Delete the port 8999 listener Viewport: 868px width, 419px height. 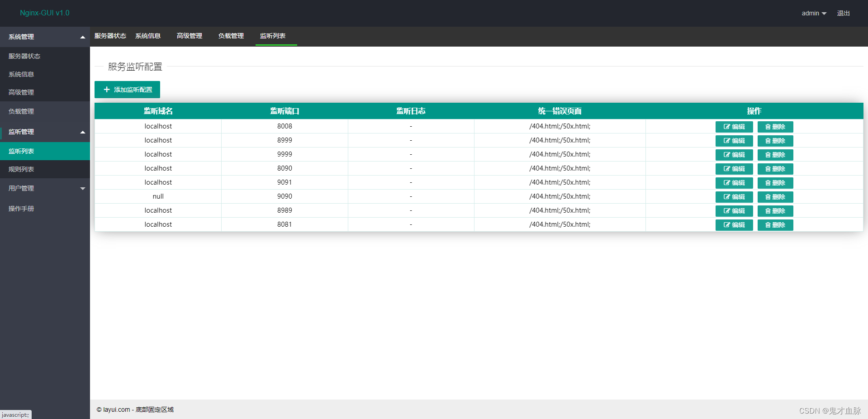coord(775,141)
